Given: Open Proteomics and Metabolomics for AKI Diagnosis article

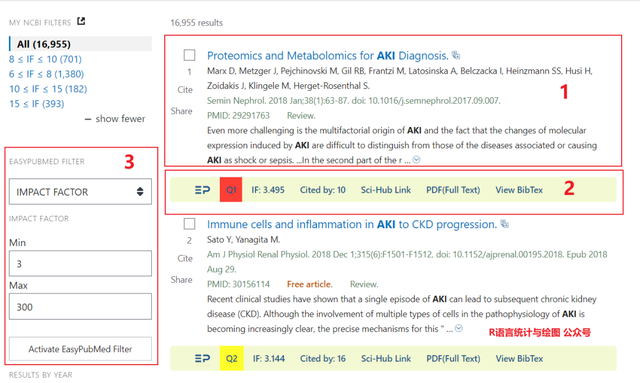Looking at the screenshot, I should pos(328,56).
